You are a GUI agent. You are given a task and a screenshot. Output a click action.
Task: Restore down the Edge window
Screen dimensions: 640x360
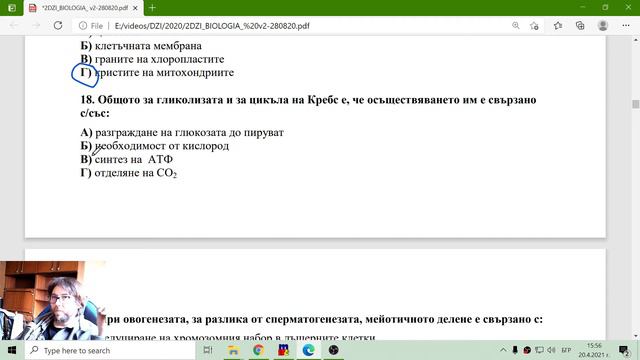(605, 7)
